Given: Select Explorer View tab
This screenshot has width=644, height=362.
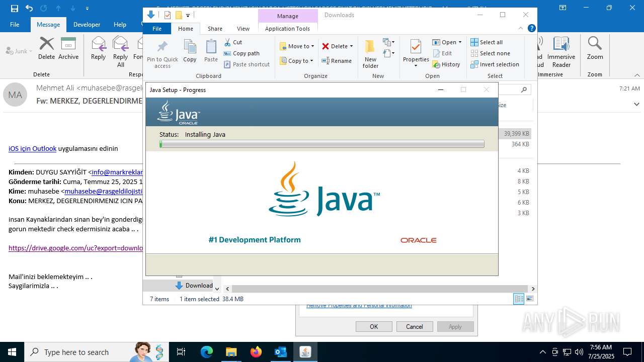Looking at the screenshot, I should [x=243, y=29].
